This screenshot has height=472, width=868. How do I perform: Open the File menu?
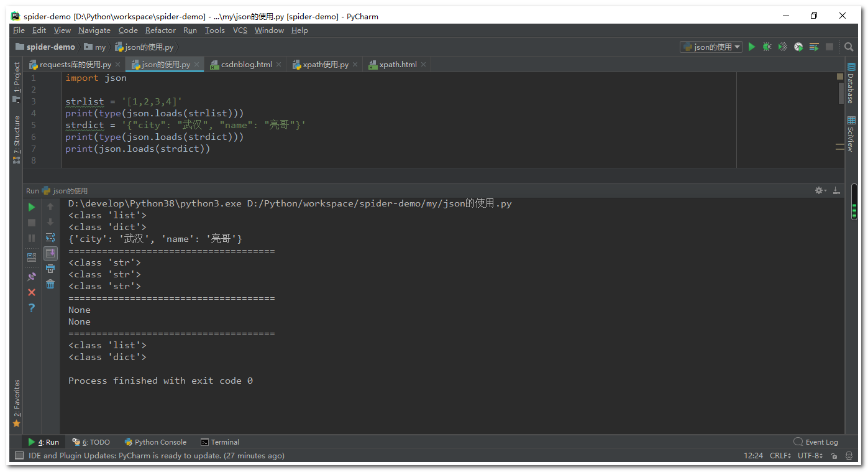tap(19, 30)
